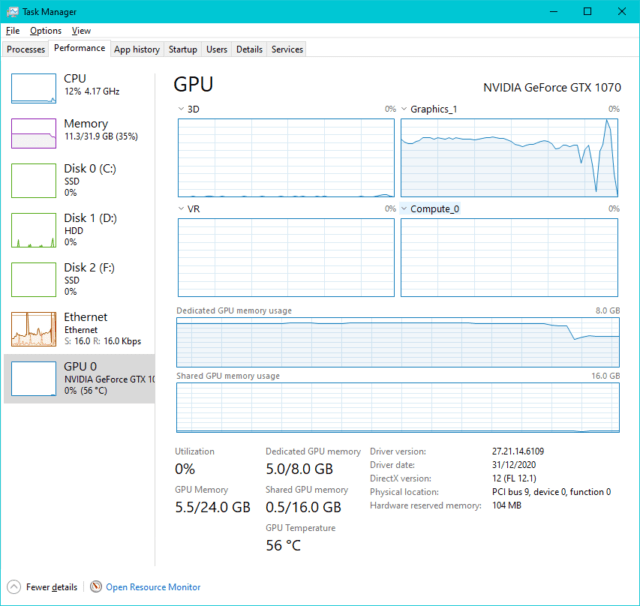Open the View menu

pyautogui.click(x=81, y=31)
